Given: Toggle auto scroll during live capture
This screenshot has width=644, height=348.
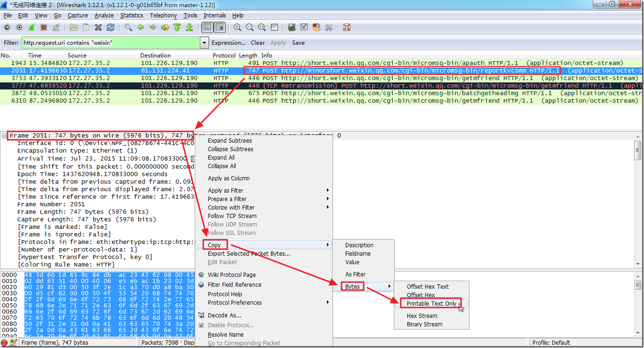Looking at the screenshot, I should click(x=219, y=27).
